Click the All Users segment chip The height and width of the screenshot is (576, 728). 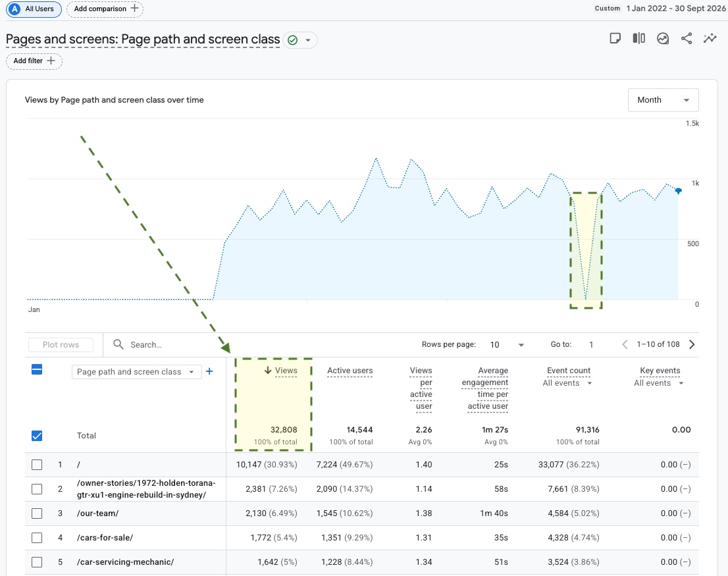pos(34,9)
